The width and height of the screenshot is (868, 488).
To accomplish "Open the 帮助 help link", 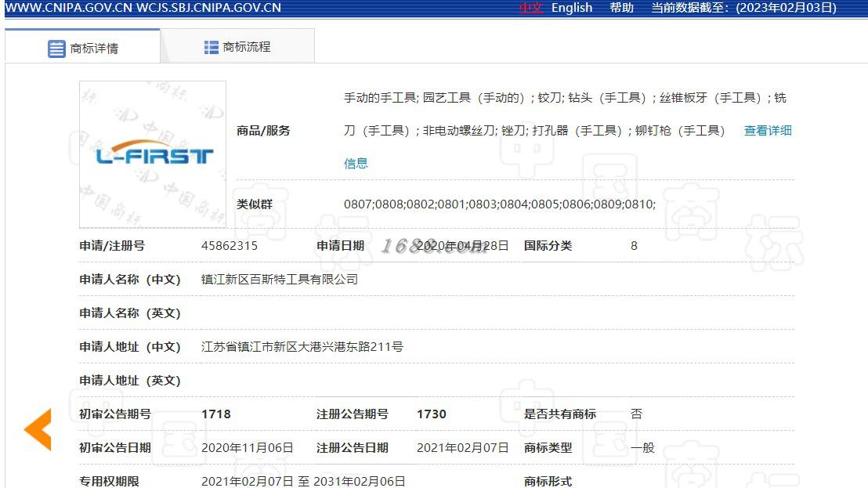I will pos(621,8).
